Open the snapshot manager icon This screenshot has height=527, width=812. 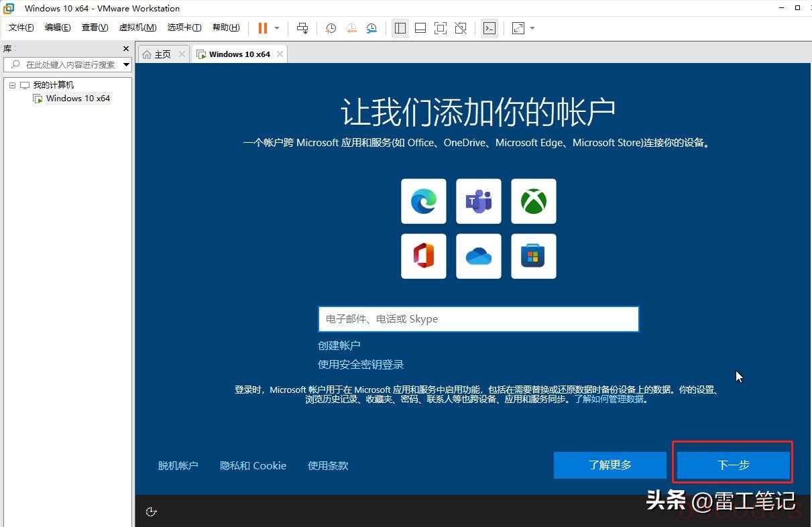tap(371, 28)
